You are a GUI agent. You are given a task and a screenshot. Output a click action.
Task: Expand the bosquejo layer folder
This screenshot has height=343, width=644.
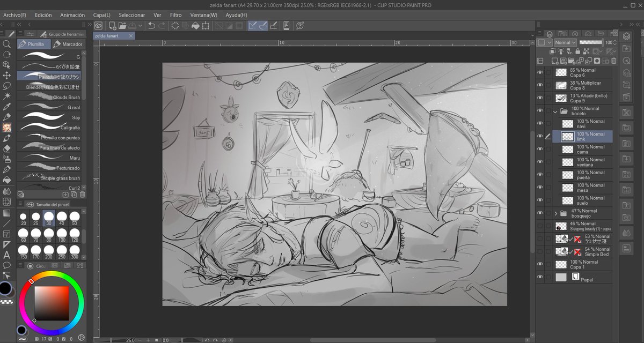click(555, 213)
